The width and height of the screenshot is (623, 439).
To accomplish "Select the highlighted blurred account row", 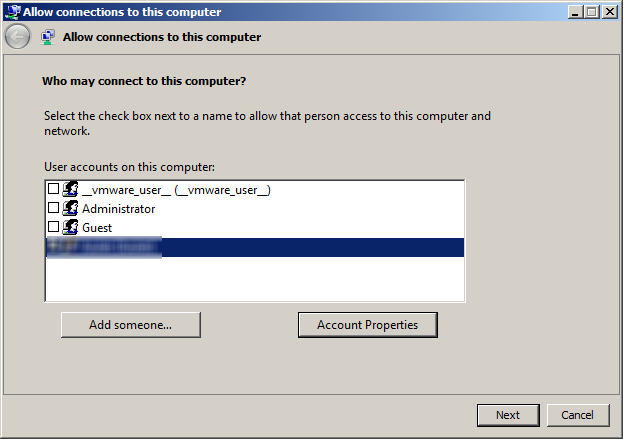I will [255, 247].
